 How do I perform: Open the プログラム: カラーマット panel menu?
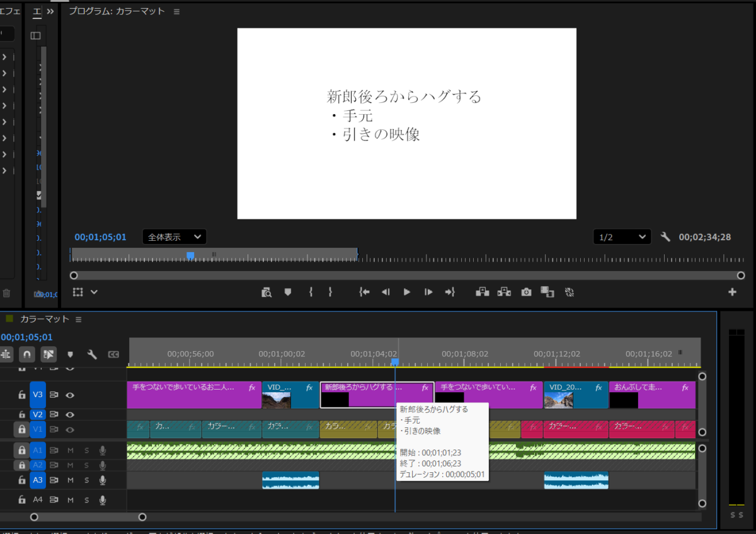coord(176,11)
